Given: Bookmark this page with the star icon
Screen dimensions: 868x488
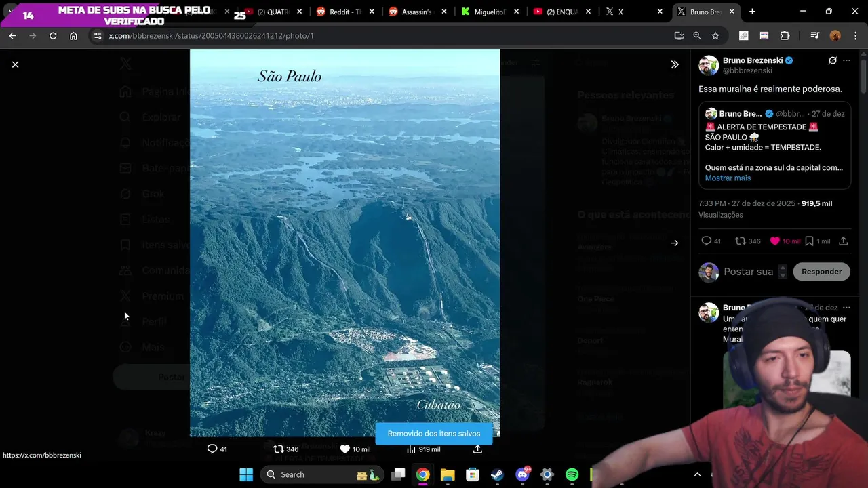Looking at the screenshot, I should (715, 35).
